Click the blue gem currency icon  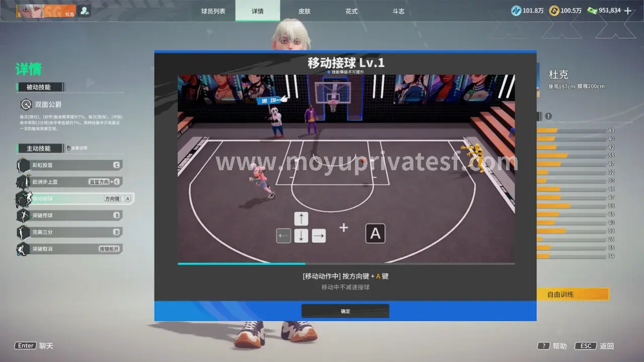coord(516,11)
